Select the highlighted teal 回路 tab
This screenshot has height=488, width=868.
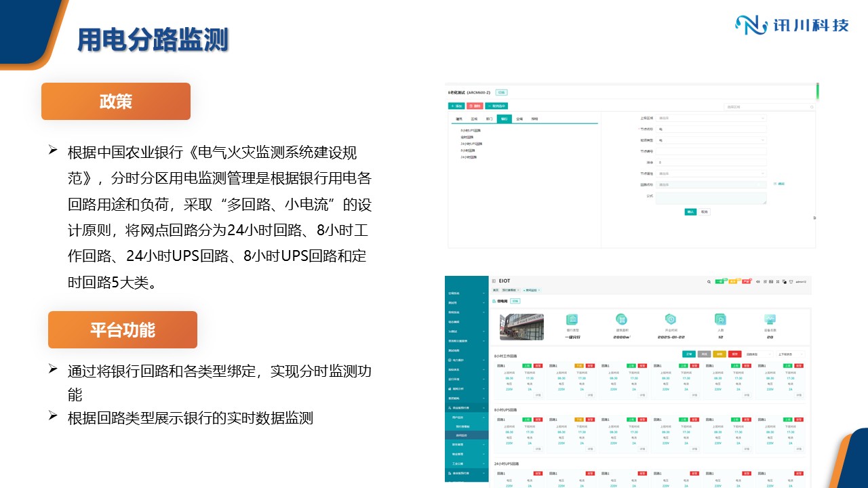point(504,119)
